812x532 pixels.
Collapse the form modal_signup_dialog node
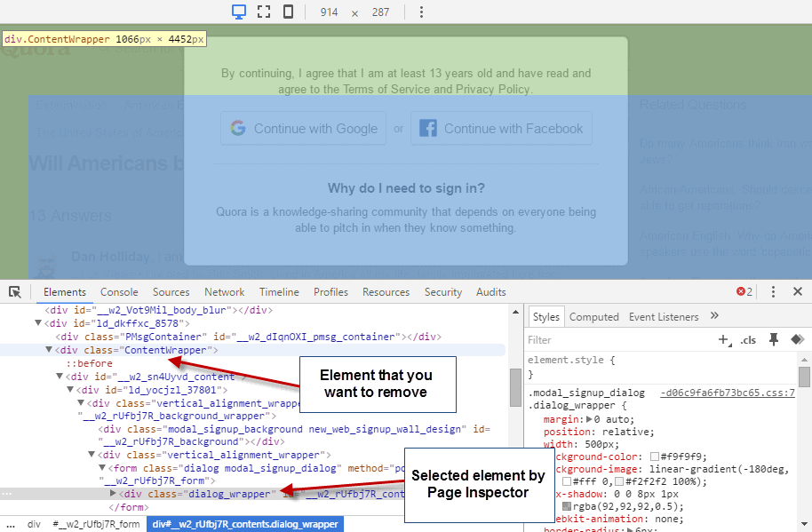(x=102, y=468)
